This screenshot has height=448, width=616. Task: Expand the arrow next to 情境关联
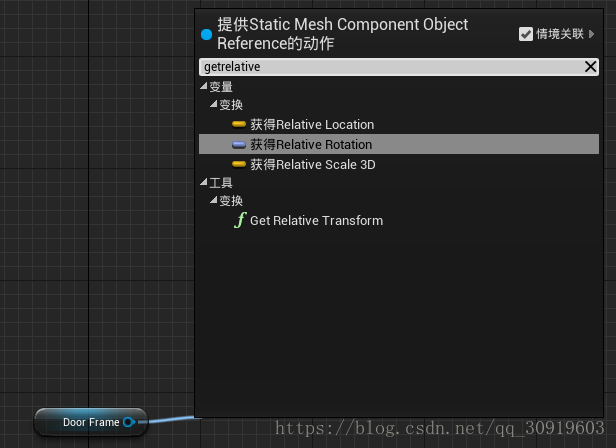591,34
